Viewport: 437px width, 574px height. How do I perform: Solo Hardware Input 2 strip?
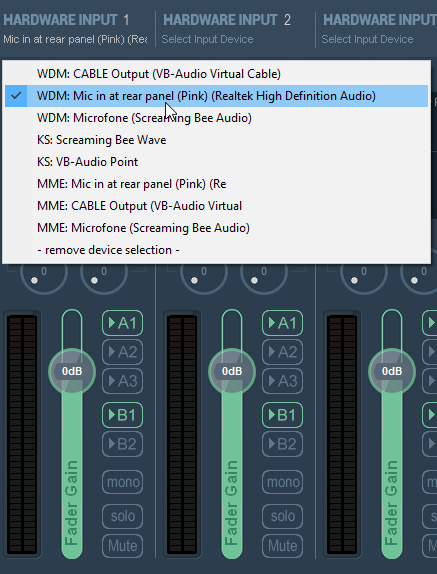(282, 516)
